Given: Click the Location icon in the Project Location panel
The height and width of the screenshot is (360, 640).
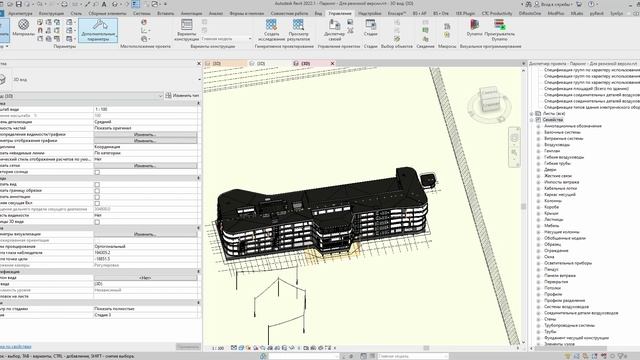Looking at the screenshot, I should [x=144, y=22].
